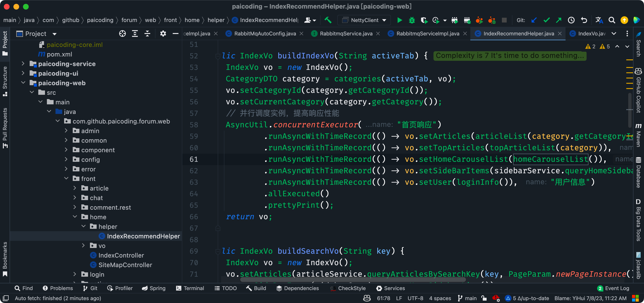Viewport: 644px width, 303px height.
Task: Open Show History clock icon
Action: pos(571,20)
